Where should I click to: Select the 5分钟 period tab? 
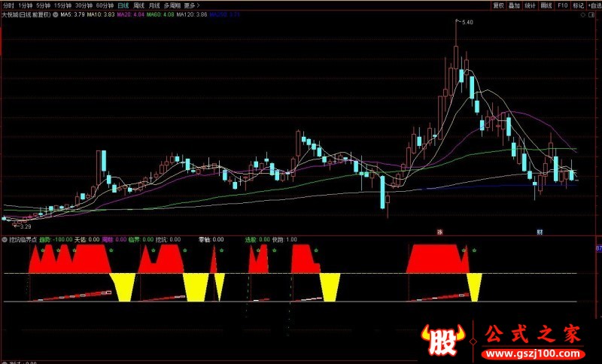coord(43,5)
